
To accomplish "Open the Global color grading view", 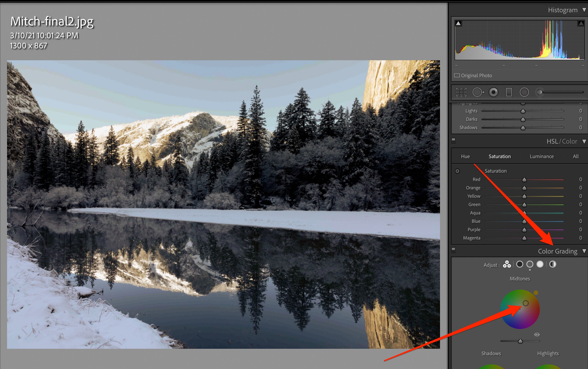I will tap(553, 264).
